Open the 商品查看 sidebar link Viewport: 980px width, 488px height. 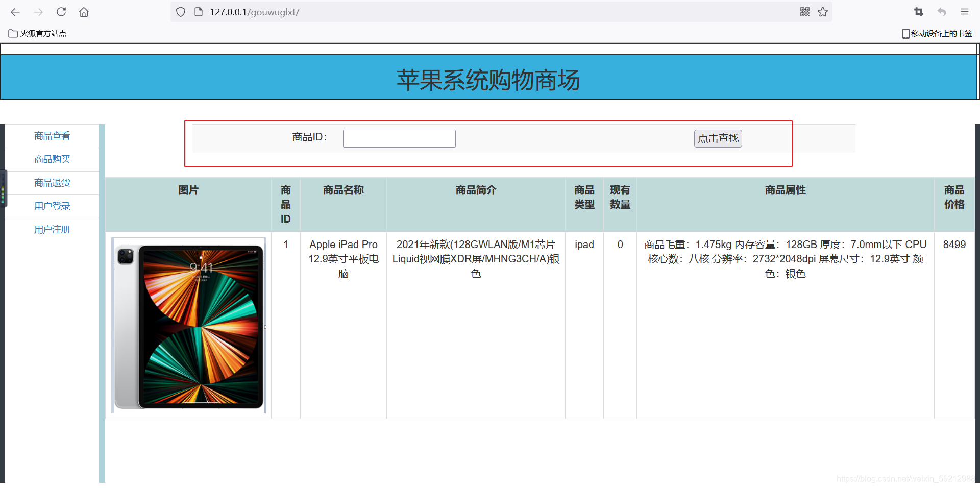(52, 136)
